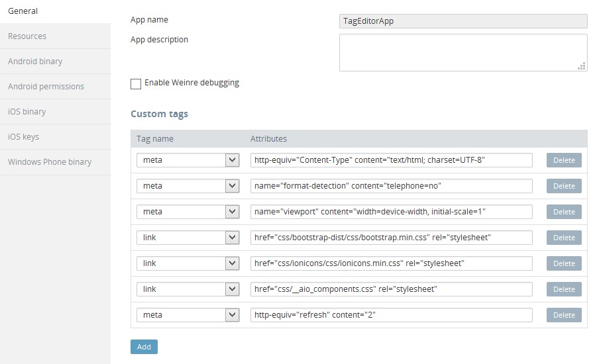Open tag name dropdown for Content-Type row
The width and height of the screenshot is (597, 364).
click(x=188, y=160)
